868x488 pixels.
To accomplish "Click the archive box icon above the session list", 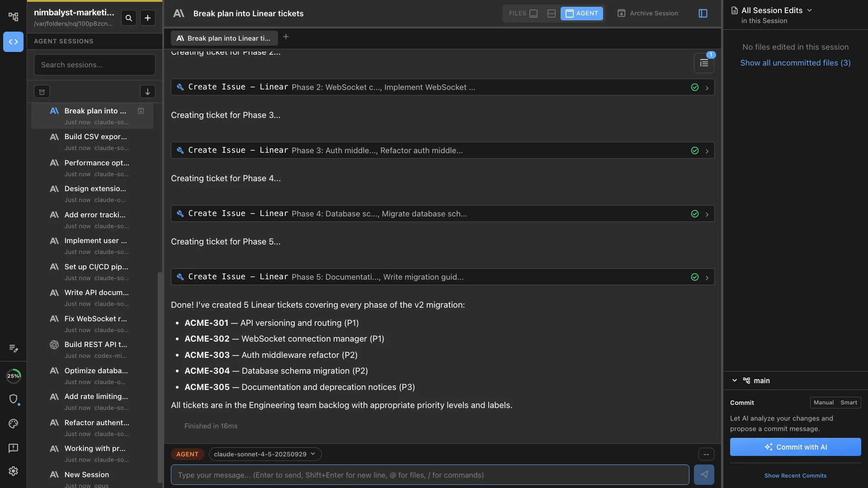I will [x=42, y=92].
